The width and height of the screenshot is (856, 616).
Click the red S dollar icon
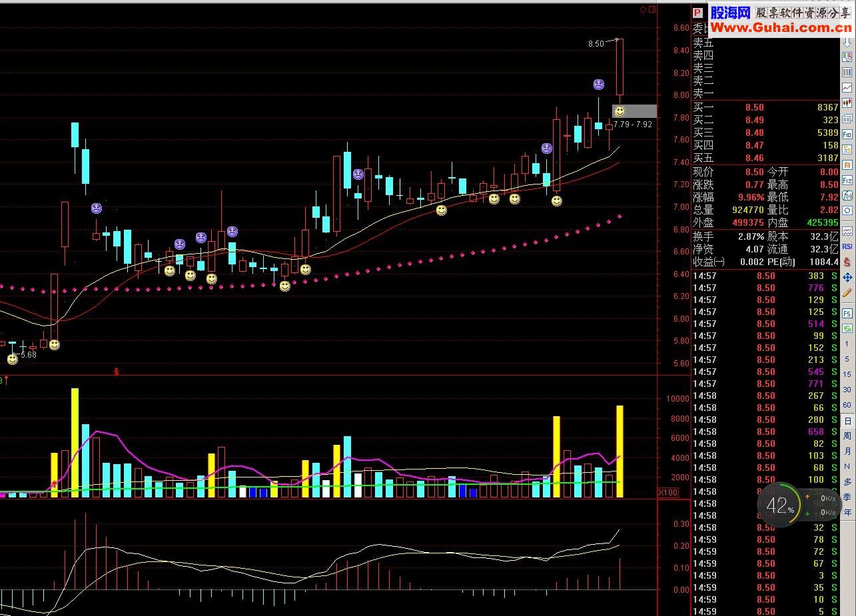click(x=847, y=262)
